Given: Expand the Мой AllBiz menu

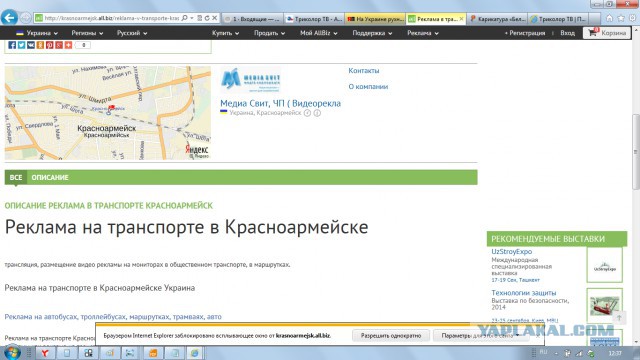Looking at the screenshot, I should [319, 33].
